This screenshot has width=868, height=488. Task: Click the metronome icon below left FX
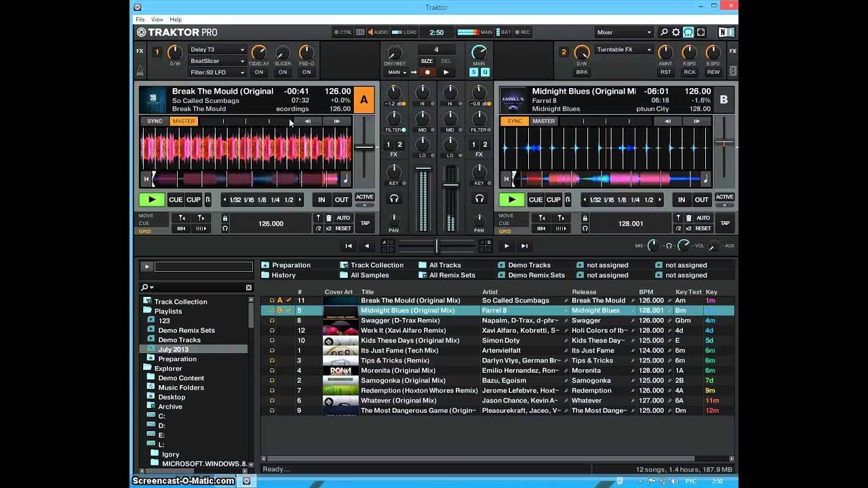pos(140,70)
